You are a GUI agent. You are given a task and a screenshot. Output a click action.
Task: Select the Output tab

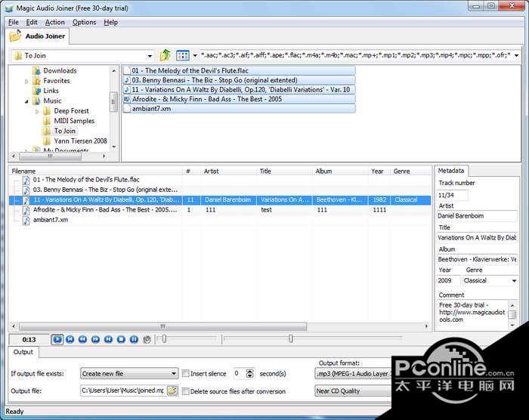(x=23, y=352)
